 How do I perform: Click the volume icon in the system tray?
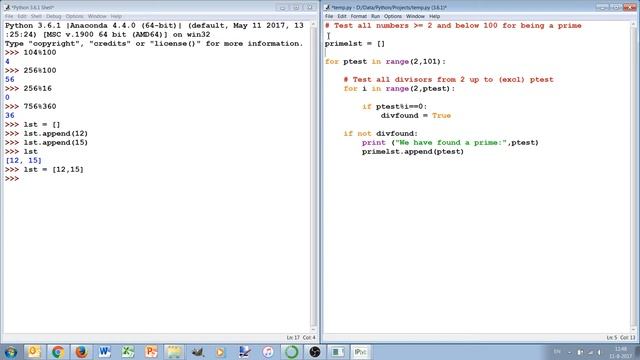coord(600,352)
